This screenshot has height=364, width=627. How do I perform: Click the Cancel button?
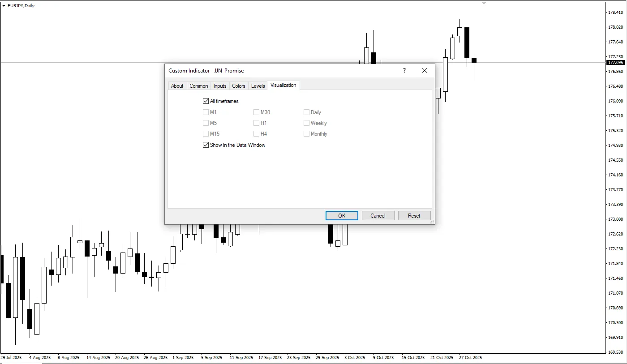click(378, 215)
